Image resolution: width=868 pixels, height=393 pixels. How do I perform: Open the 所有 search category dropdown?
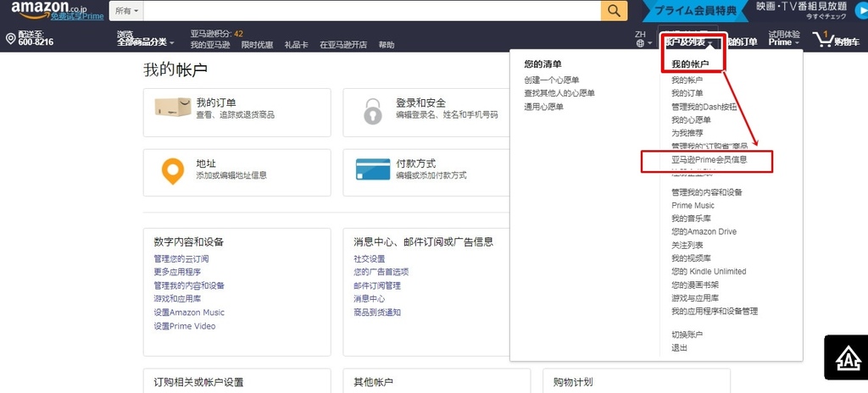tap(127, 10)
